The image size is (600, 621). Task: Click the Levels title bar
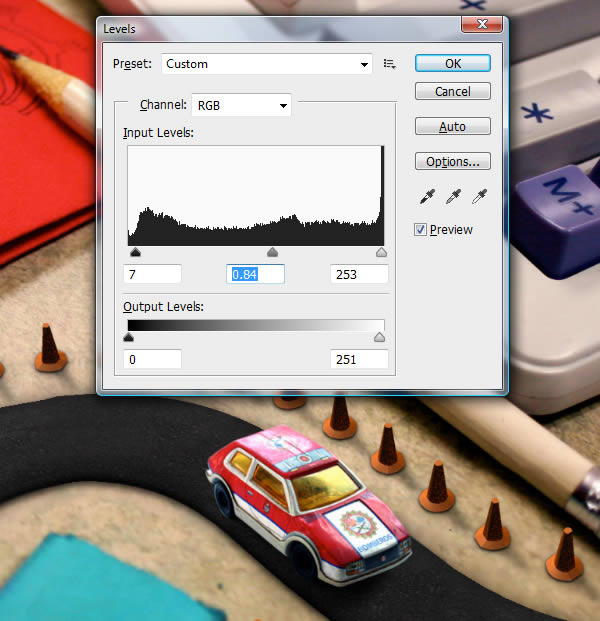(x=279, y=29)
